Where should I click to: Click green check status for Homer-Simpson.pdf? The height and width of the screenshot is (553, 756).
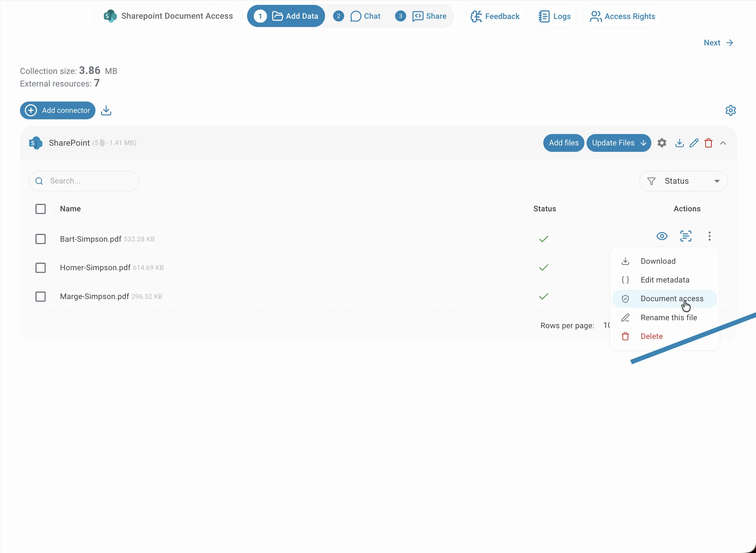point(544,267)
